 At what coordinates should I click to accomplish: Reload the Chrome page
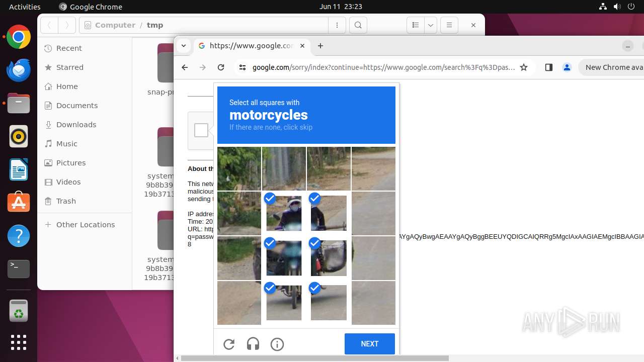pyautogui.click(x=220, y=67)
